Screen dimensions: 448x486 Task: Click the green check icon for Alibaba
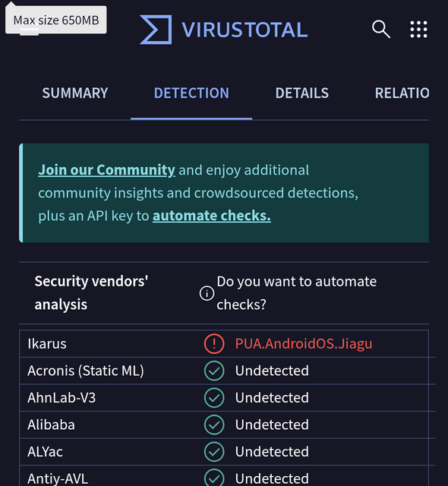click(214, 424)
